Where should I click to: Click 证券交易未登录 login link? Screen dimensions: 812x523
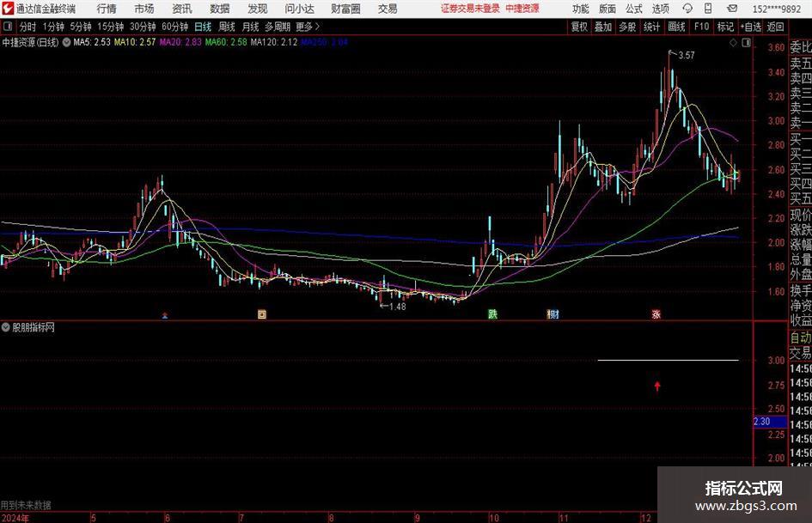click(470, 9)
